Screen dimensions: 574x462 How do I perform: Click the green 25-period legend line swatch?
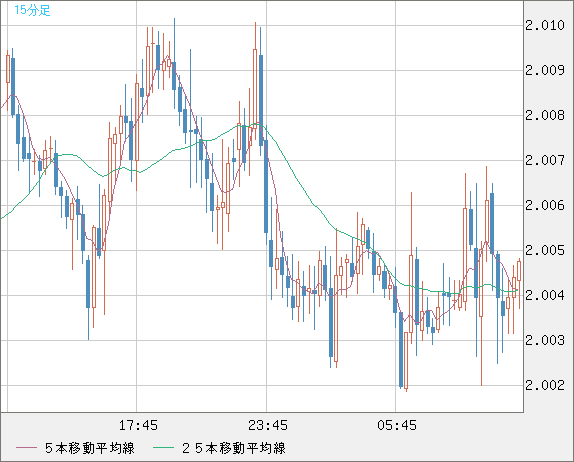(x=163, y=448)
